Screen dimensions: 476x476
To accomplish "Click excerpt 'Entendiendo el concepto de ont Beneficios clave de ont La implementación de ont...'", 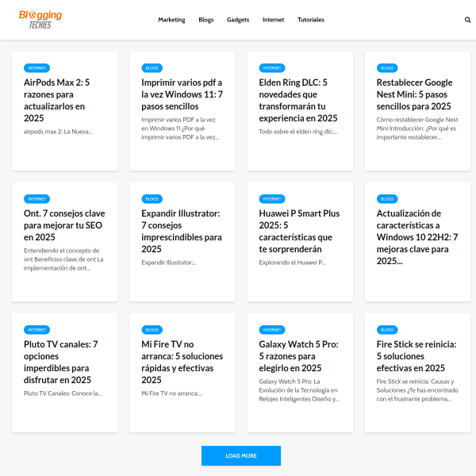I will click(63, 259).
